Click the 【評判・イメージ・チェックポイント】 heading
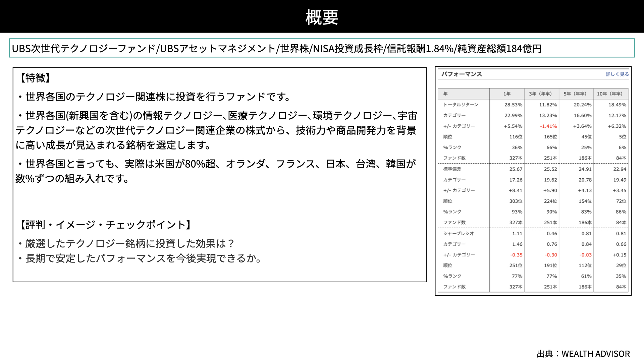Viewport: 644px width, 362px height. 105,225
